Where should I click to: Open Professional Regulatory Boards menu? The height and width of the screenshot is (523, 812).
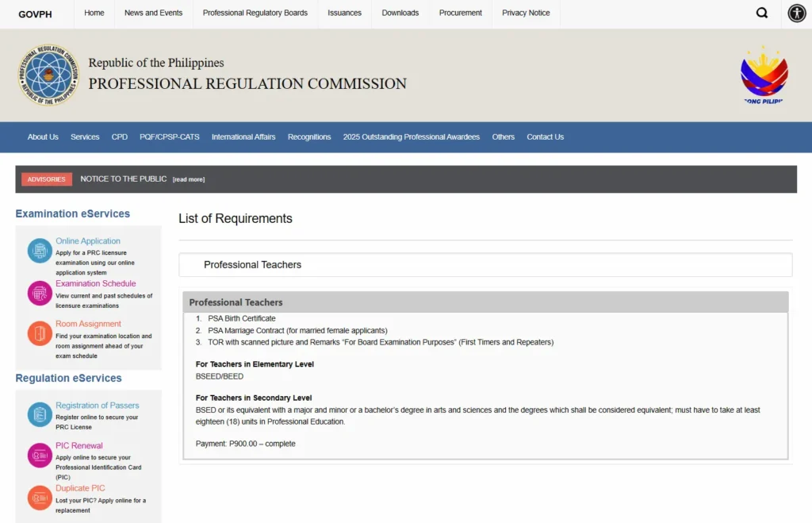point(255,13)
